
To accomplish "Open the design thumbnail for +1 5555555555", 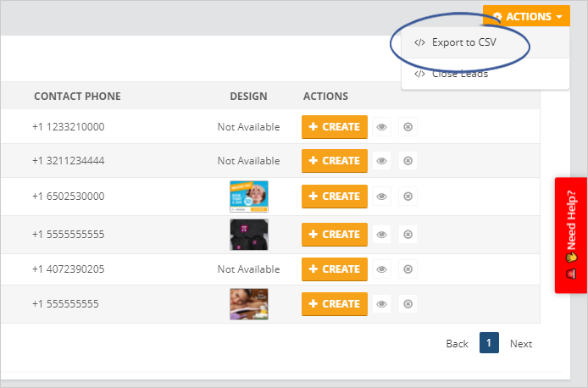I will pos(248,234).
